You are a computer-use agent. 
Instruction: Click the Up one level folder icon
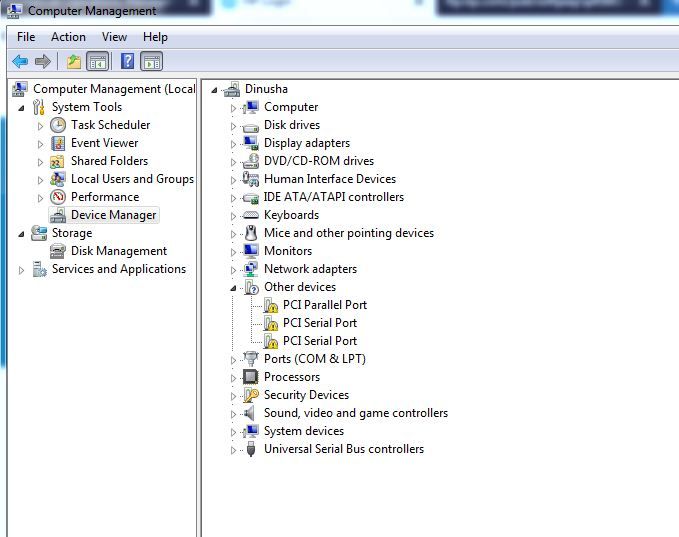tap(74, 61)
